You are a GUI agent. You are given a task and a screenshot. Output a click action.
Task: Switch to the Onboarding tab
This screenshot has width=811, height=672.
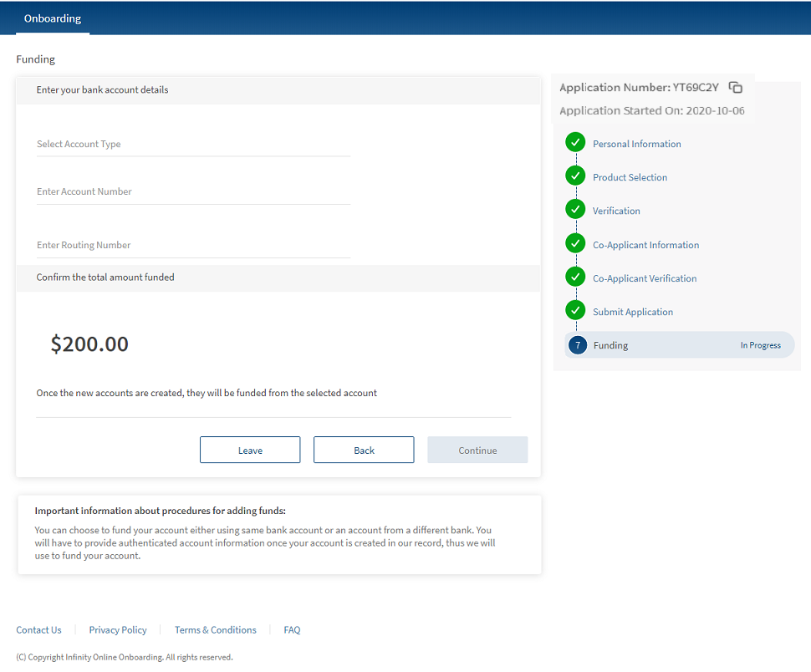[53, 18]
